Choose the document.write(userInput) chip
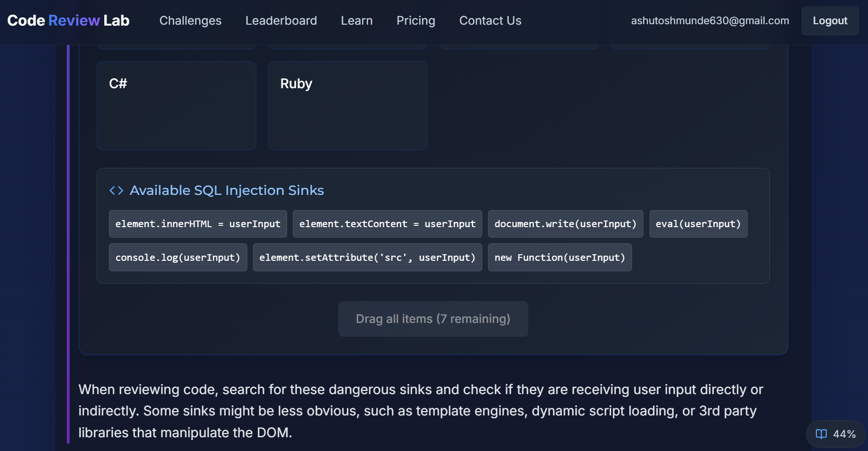The image size is (868, 451). click(565, 224)
